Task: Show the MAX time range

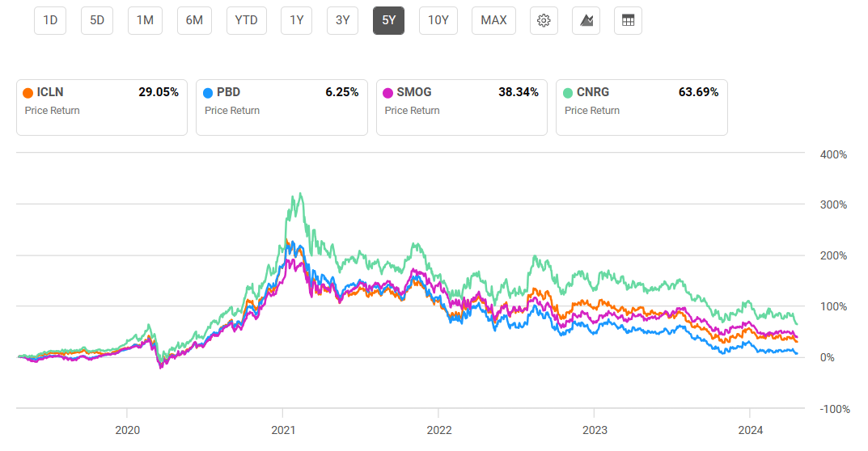Action: tap(493, 20)
